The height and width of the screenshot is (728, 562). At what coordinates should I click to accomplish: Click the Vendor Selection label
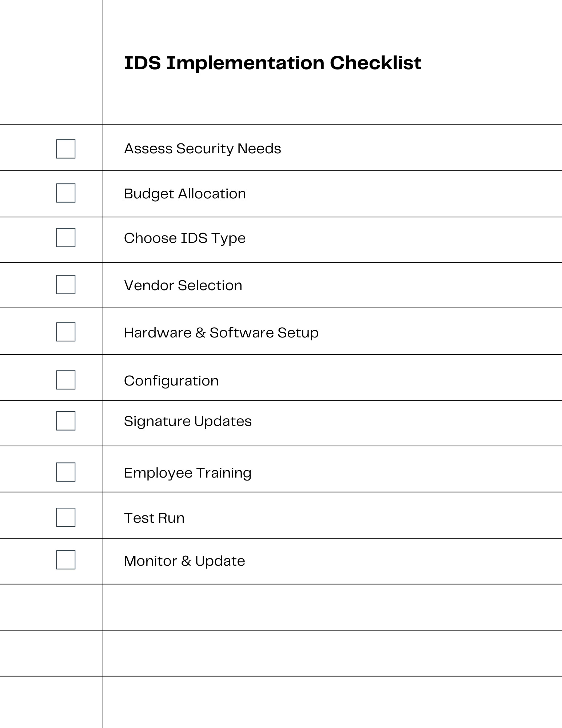[183, 285]
